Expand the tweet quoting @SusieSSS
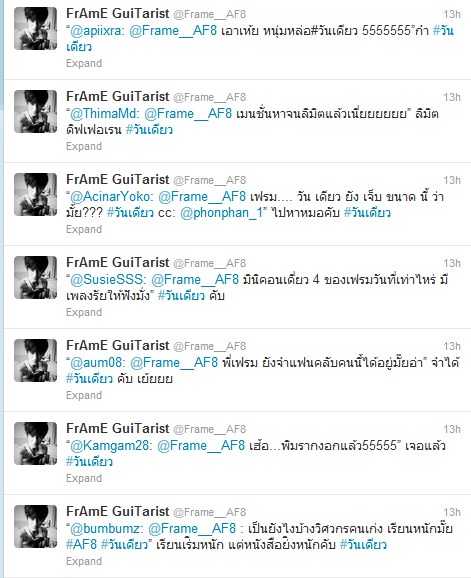The height and width of the screenshot is (578, 471). click(x=84, y=312)
